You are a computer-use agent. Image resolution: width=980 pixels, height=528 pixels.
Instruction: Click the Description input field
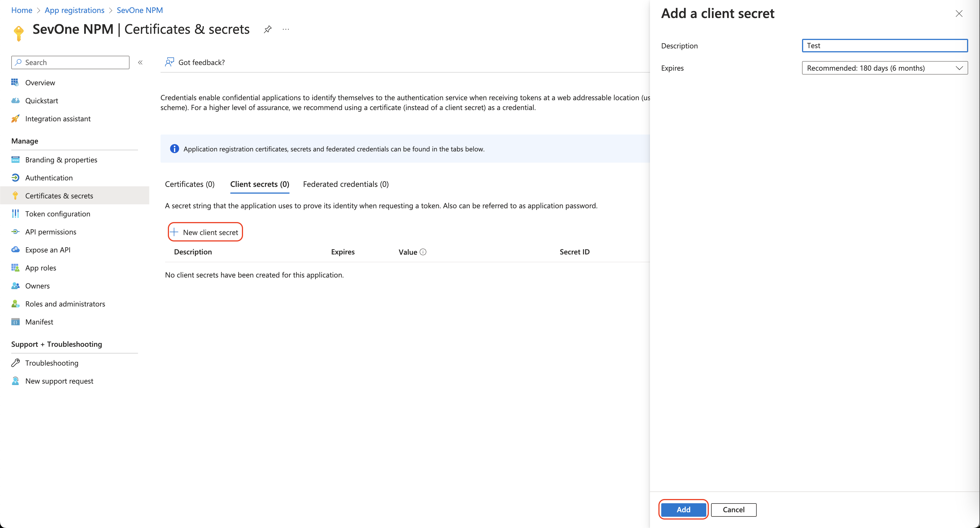tap(885, 46)
